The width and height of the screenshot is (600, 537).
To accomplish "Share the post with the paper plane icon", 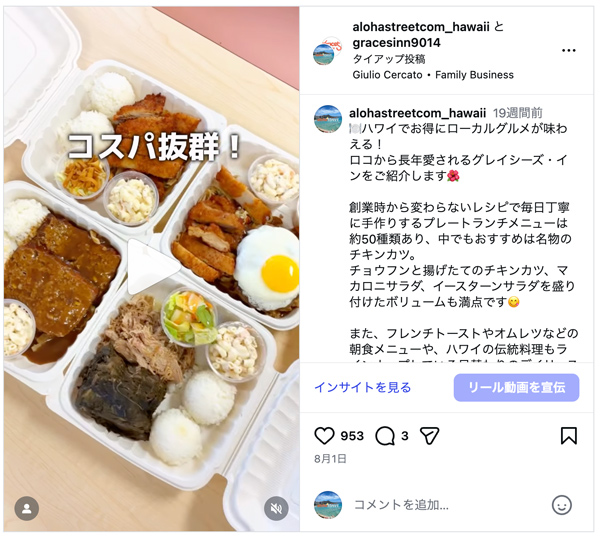I will (429, 436).
